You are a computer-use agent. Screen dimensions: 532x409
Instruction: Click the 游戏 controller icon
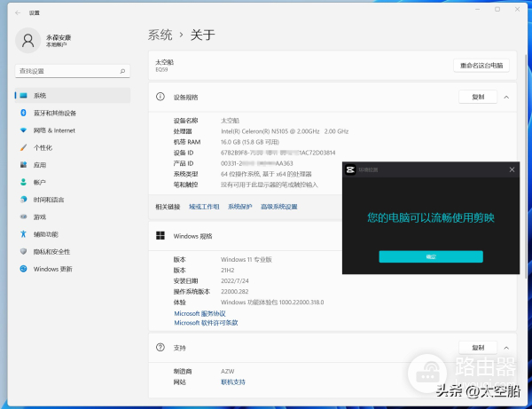(23, 216)
